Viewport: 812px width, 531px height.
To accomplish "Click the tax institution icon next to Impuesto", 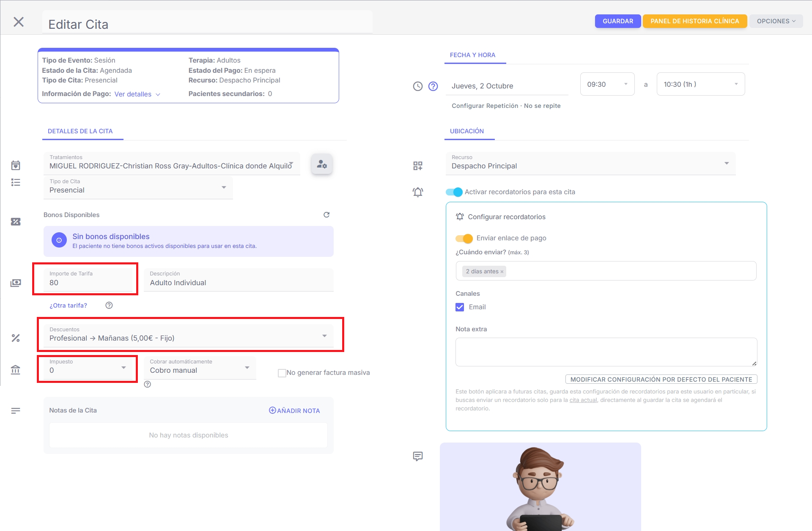I will 16,370.
